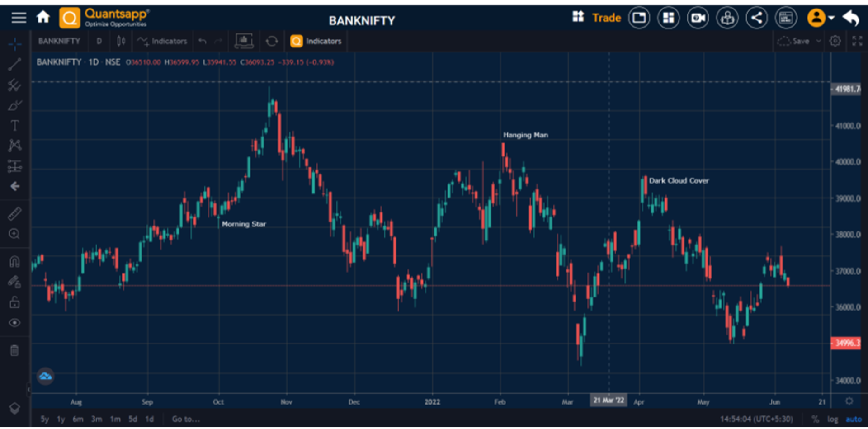Open the hamburger main menu
Screen dimensions: 868x429
19,18
